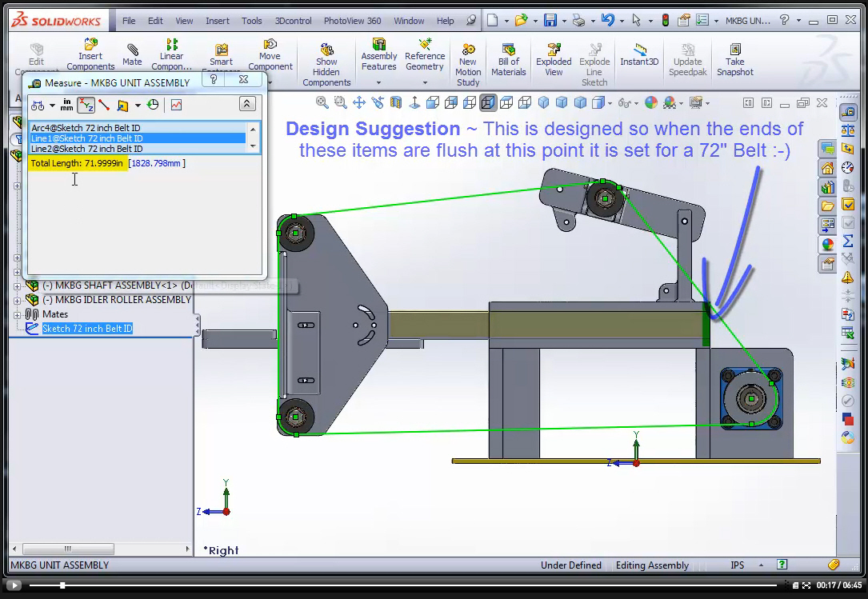Toggle video fullscreen icon

point(806,585)
